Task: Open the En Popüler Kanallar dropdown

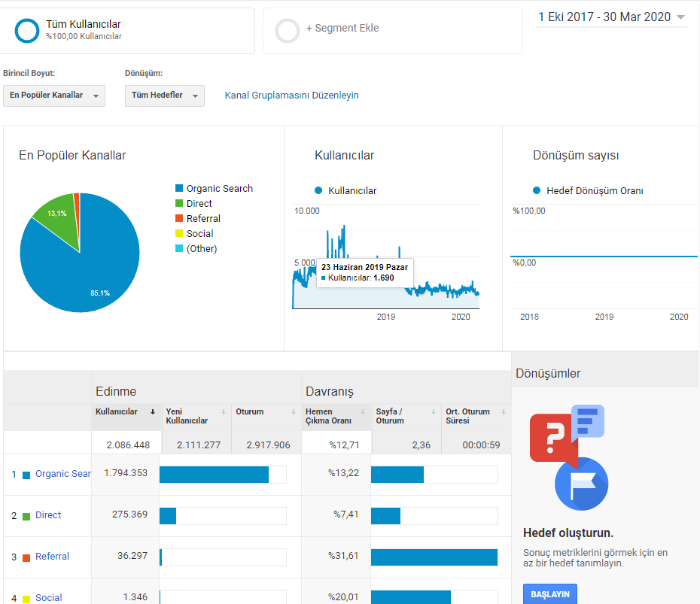Action: (54, 96)
